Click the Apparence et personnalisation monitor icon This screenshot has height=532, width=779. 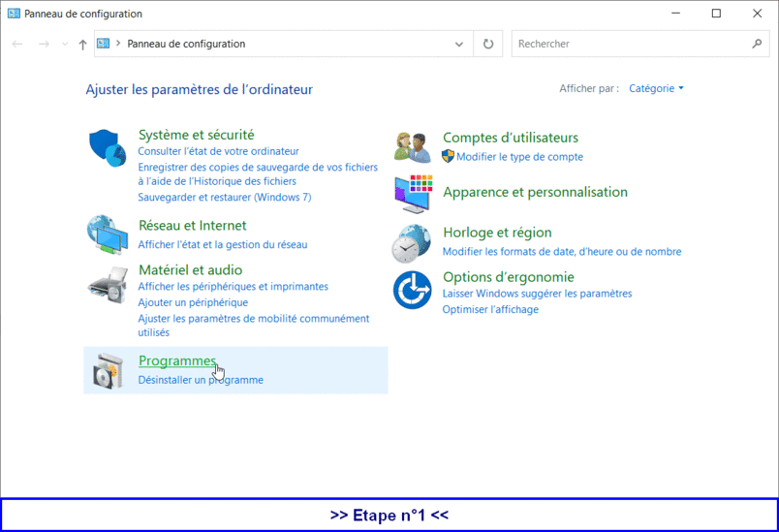tap(414, 194)
